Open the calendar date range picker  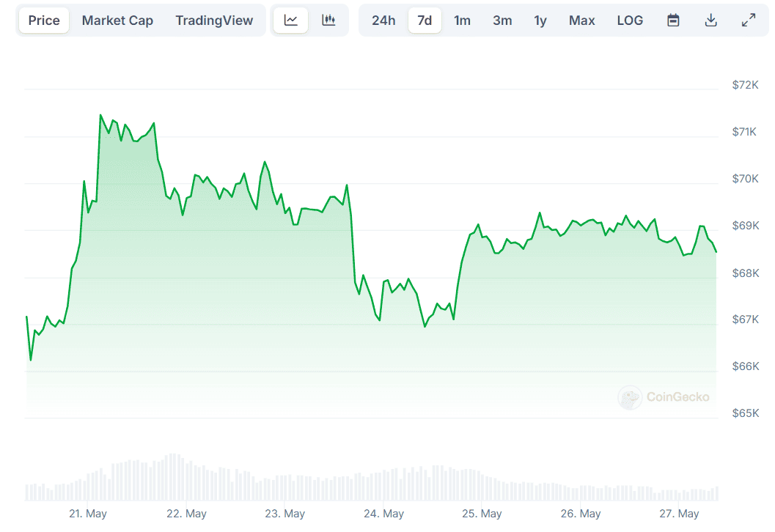pos(673,21)
